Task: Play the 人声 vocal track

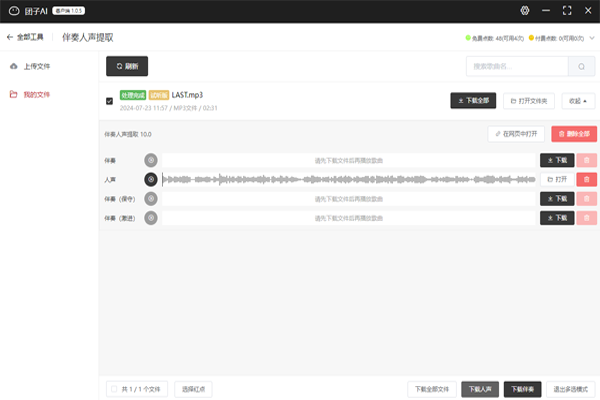Action: 151,179
